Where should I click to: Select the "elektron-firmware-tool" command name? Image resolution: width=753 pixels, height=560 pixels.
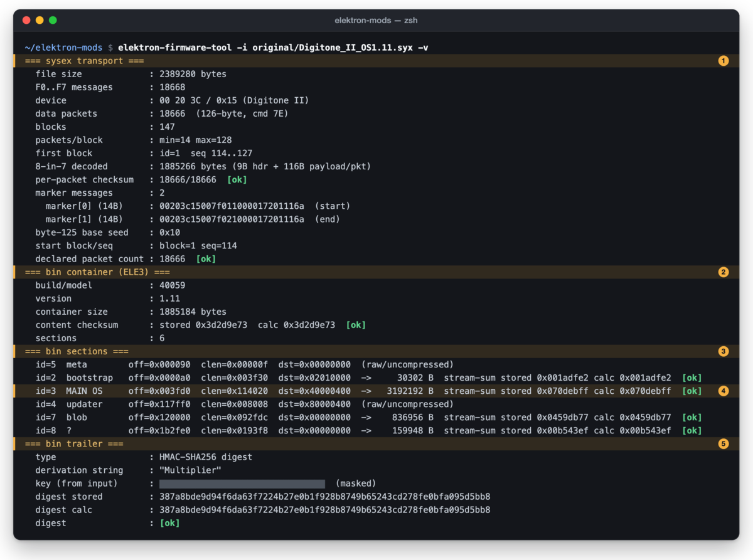175,48
